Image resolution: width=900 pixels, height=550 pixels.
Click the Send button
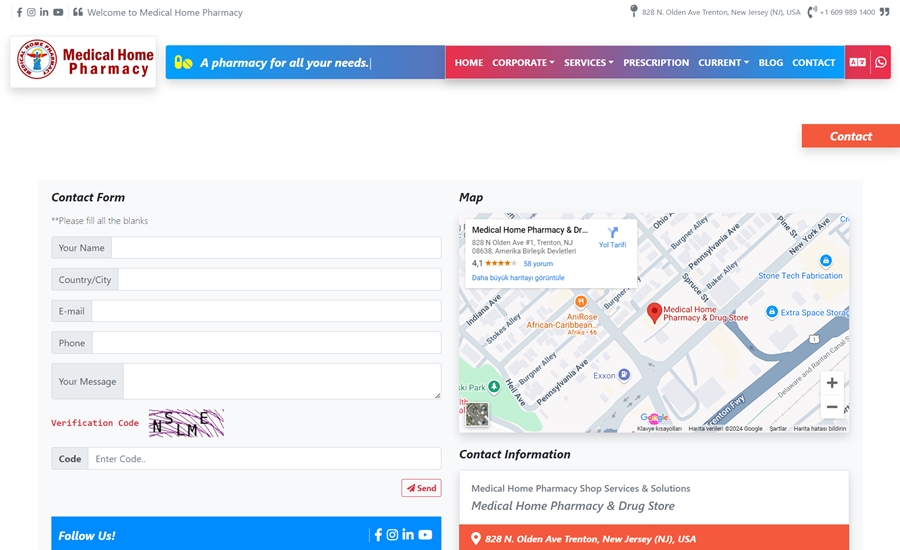point(421,488)
